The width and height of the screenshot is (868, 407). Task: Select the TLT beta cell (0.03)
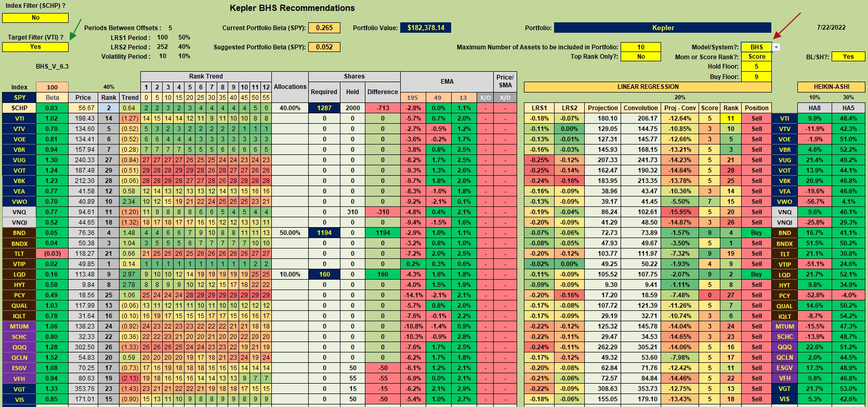pos(52,254)
